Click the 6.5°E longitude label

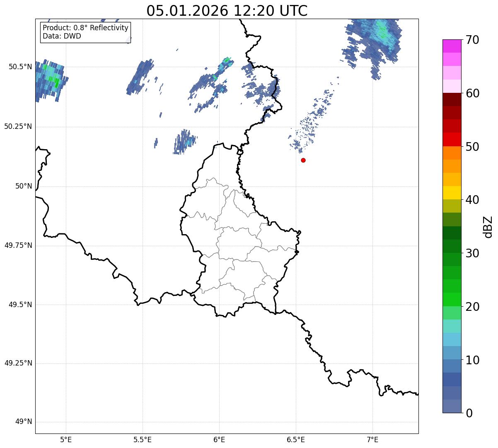(x=296, y=440)
